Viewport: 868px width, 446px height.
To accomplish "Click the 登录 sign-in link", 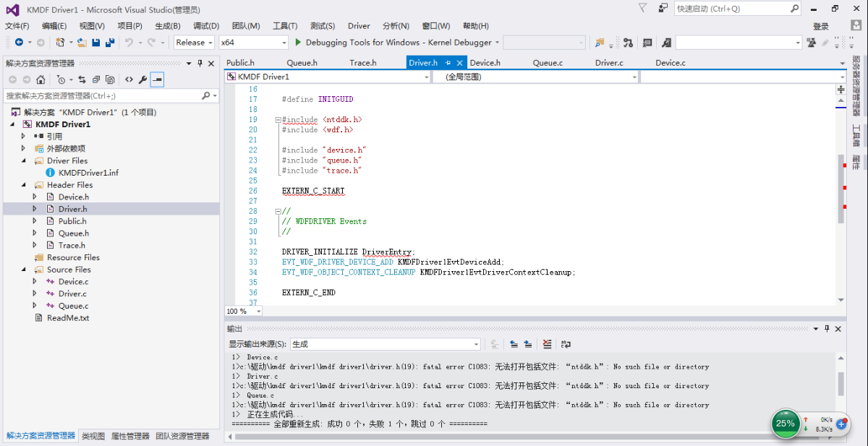I will click(x=821, y=26).
